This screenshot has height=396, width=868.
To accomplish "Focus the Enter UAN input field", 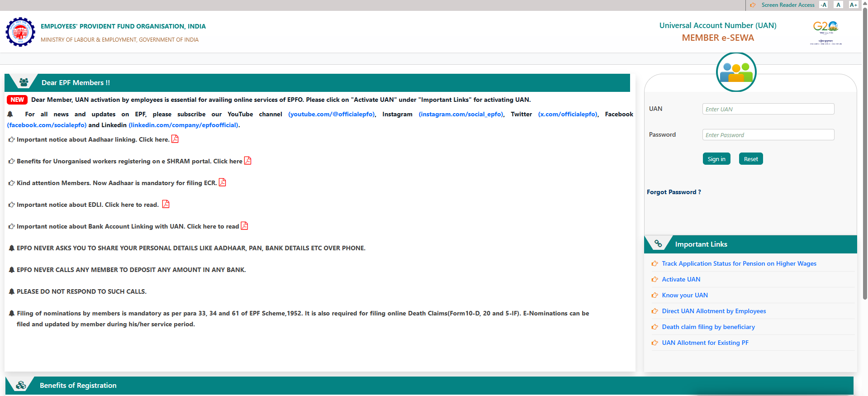I will coord(768,109).
